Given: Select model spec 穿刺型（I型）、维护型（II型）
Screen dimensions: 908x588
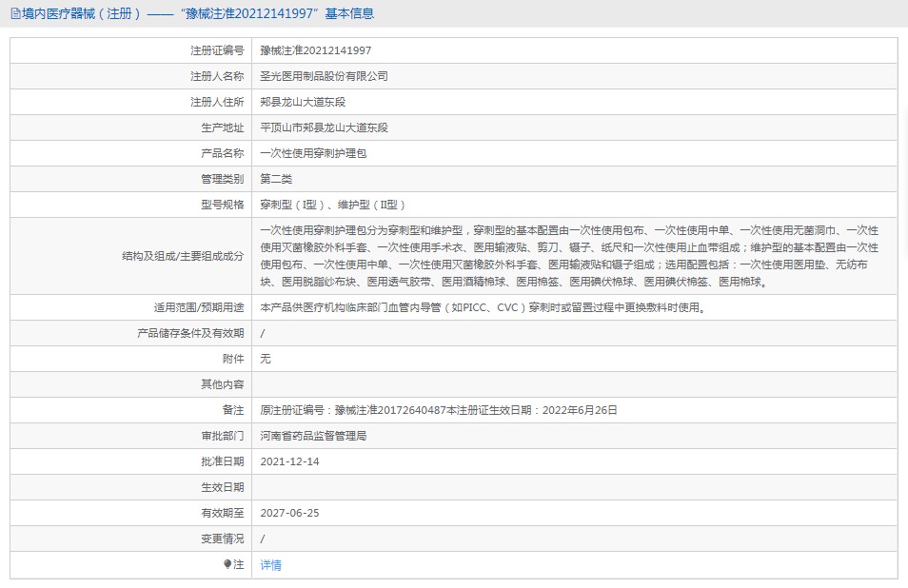Looking at the screenshot, I should 333,205.
